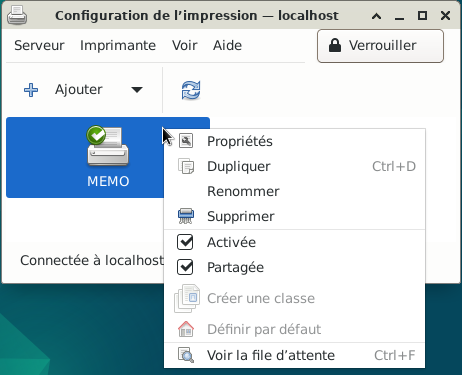This screenshot has height=375, width=462.
Task: Click the Dupliquer copy icon
Action: (x=186, y=166)
